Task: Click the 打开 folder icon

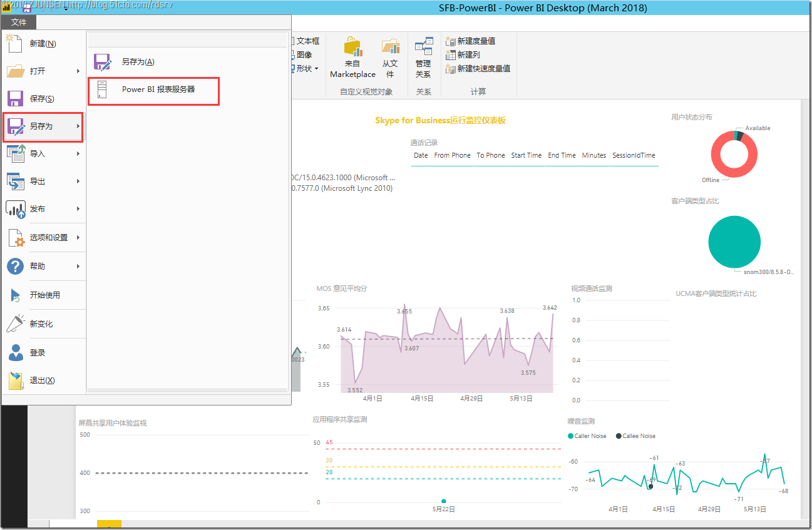Action: tap(15, 71)
